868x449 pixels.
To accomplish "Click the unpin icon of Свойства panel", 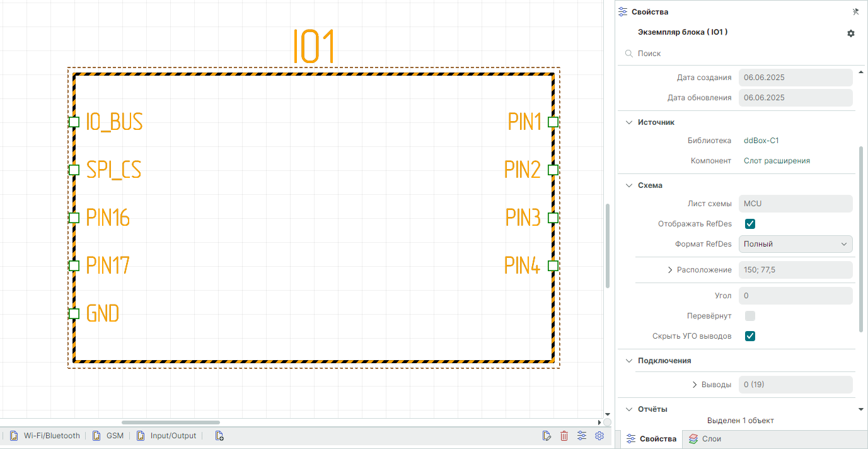I will [x=855, y=11].
